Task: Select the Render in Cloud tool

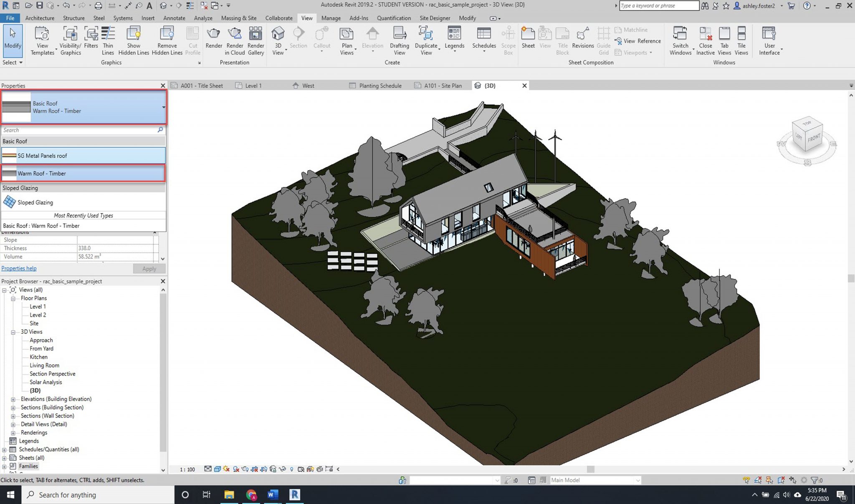Action: pos(235,40)
